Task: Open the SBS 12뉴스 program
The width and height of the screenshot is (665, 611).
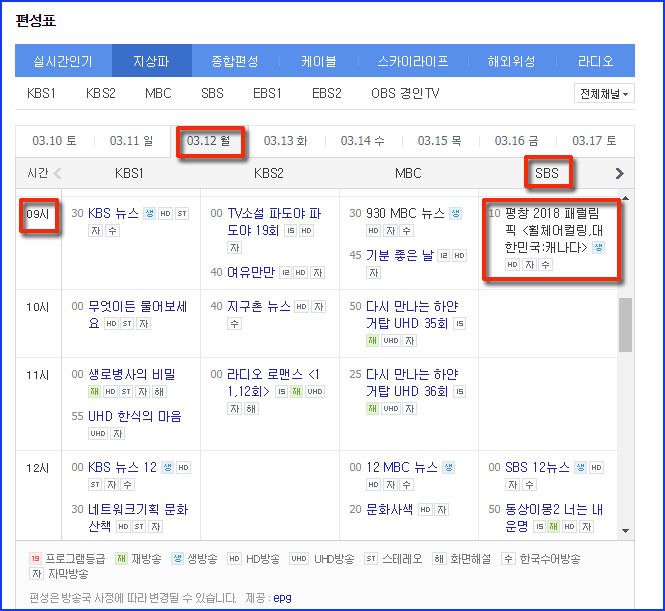Action: click(x=537, y=467)
